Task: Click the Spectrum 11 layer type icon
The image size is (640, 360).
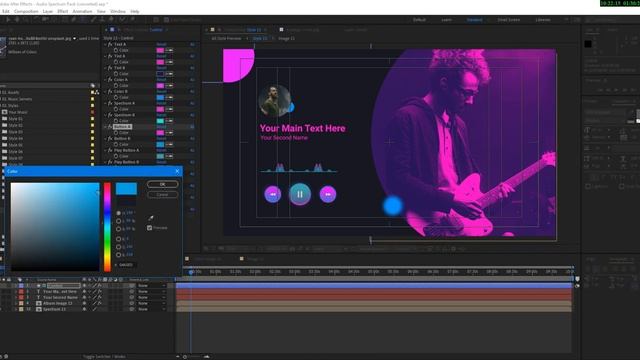Action: 39,309
